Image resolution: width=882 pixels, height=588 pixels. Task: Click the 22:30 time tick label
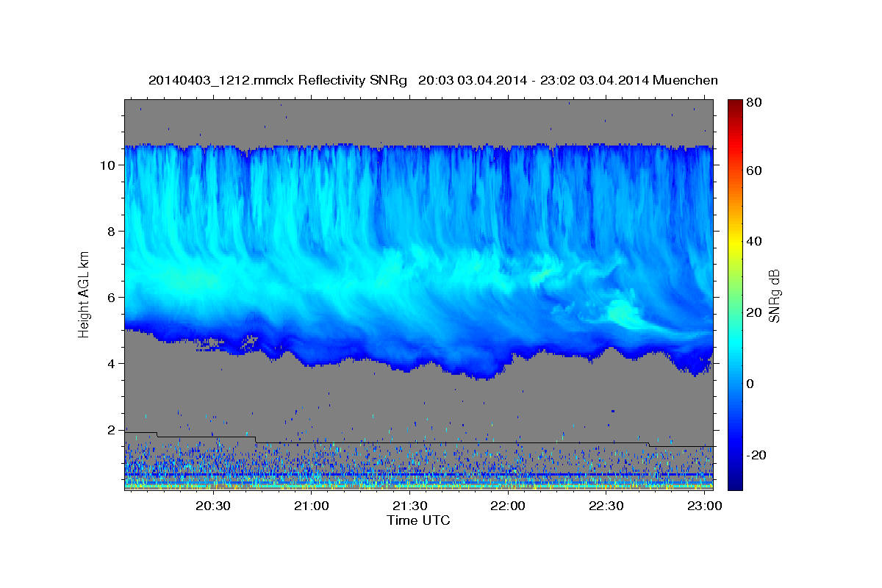click(x=606, y=506)
